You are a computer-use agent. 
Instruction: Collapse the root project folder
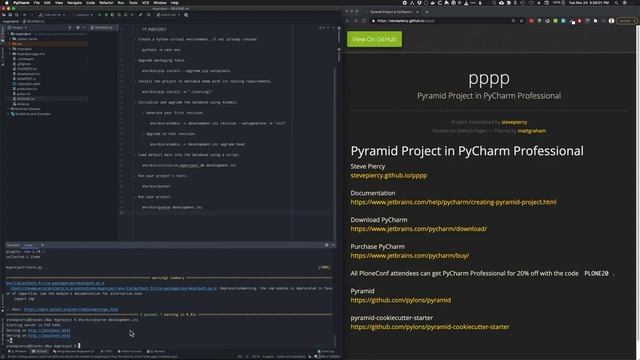tap(9, 33)
